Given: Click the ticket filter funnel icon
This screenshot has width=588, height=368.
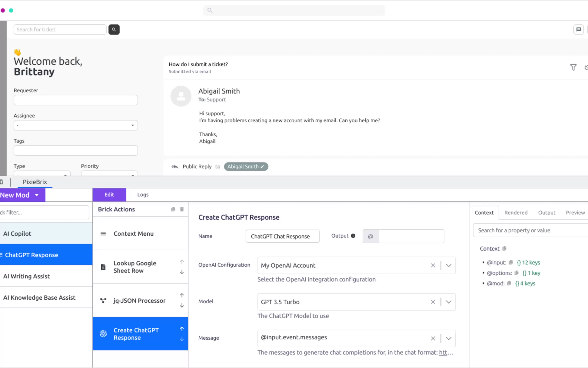Looking at the screenshot, I should [x=573, y=67].
